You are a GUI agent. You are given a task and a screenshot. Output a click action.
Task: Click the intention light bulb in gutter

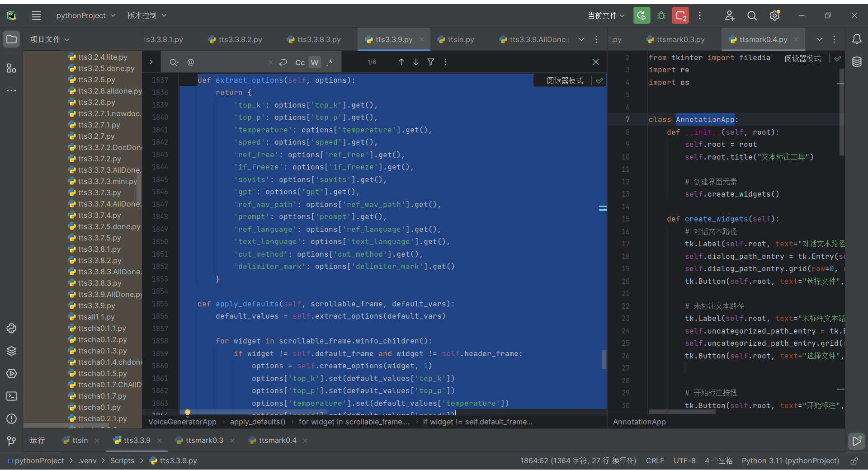point(188,413)
